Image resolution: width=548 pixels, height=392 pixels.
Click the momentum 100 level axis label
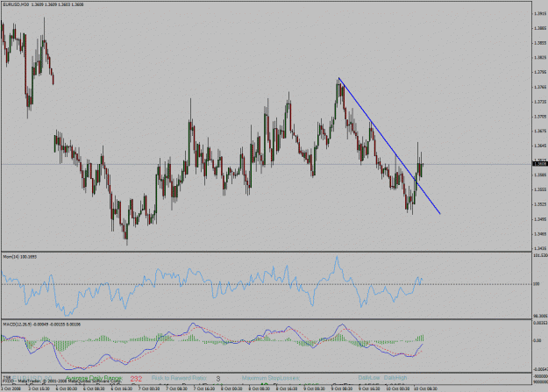point(536,284)
